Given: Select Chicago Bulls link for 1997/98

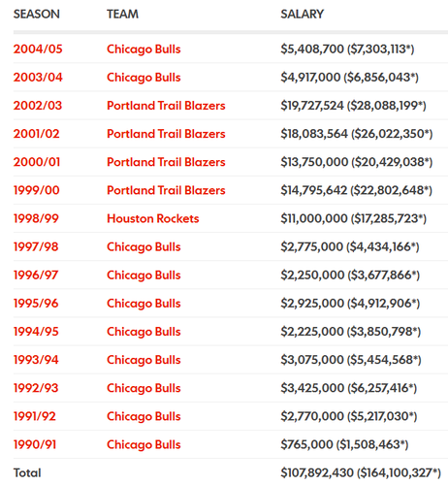Looking at the screenshot, I should pos(144,246).
